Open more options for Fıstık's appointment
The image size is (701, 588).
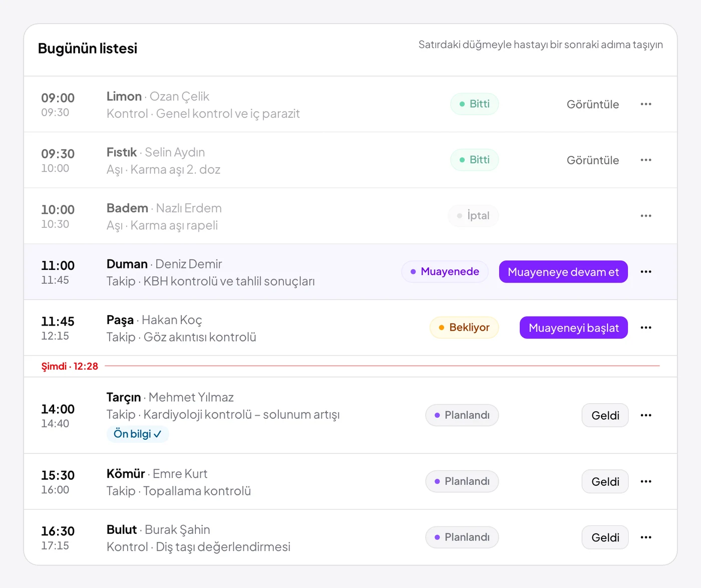click(646, 160)
